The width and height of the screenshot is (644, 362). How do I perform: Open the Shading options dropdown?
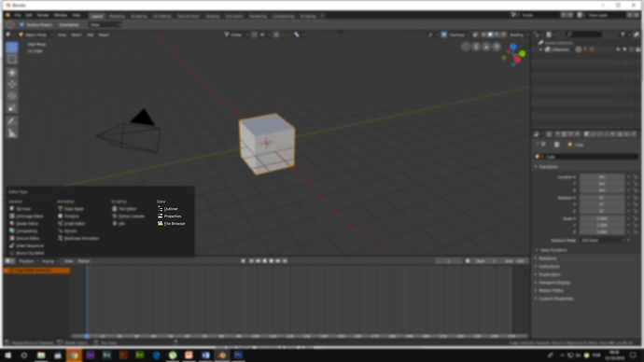click(x=518, y=35)
